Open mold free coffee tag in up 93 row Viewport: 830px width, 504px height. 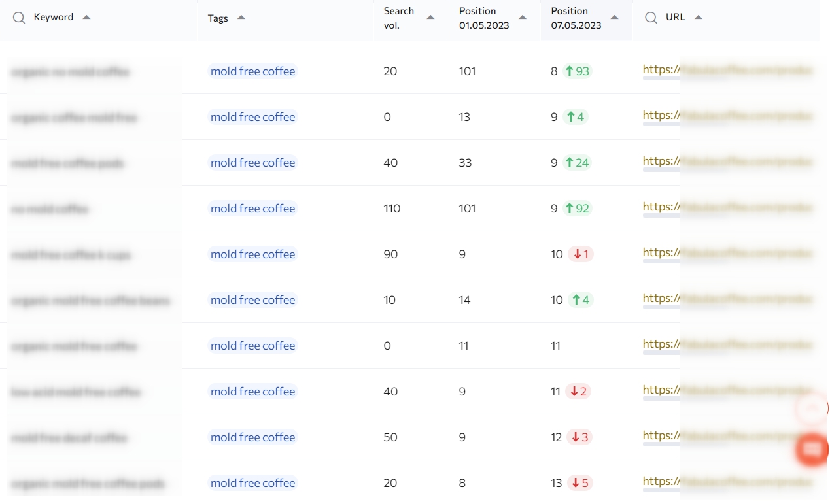click(252, 71)
